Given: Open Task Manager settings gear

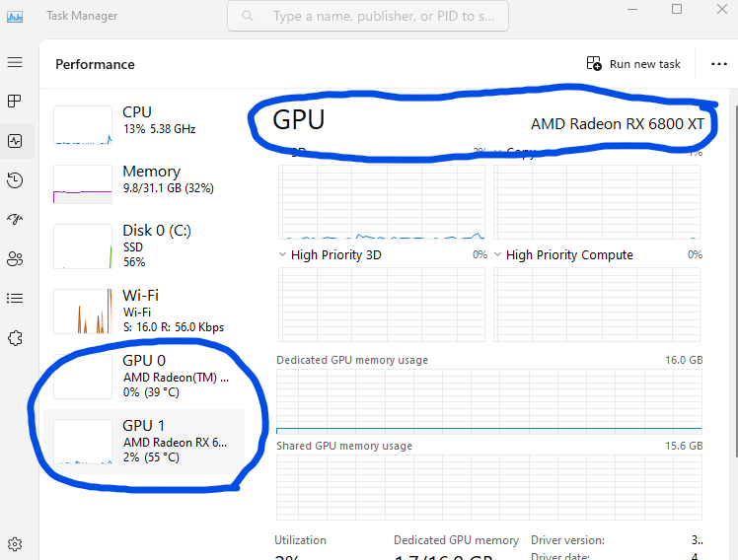Looking at the screenshot, I should pos(15,543).
